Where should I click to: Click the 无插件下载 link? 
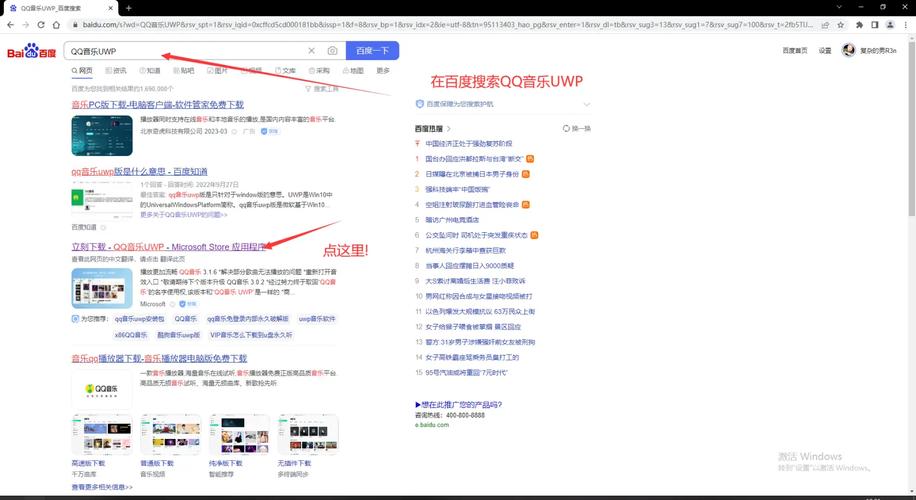click(x=294, y=463)
